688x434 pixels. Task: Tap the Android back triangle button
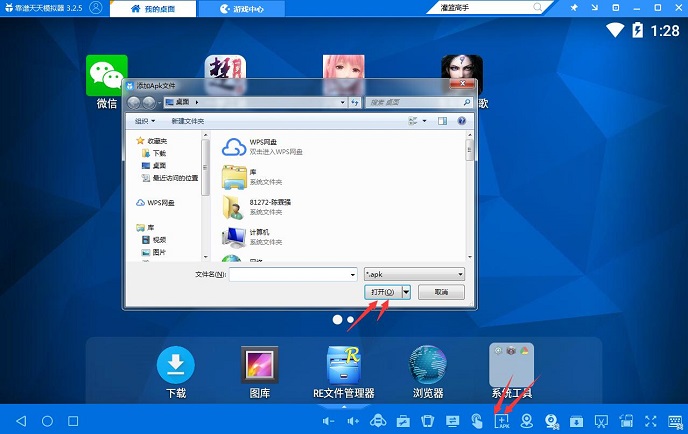[21, 421]
